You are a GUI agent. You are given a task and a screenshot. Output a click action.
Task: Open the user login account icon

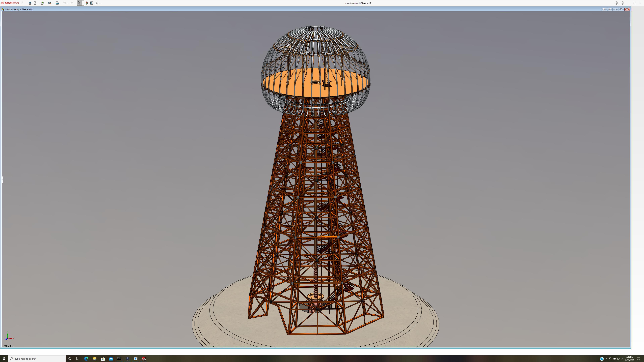pyautogui.click(x=616, y=3)
